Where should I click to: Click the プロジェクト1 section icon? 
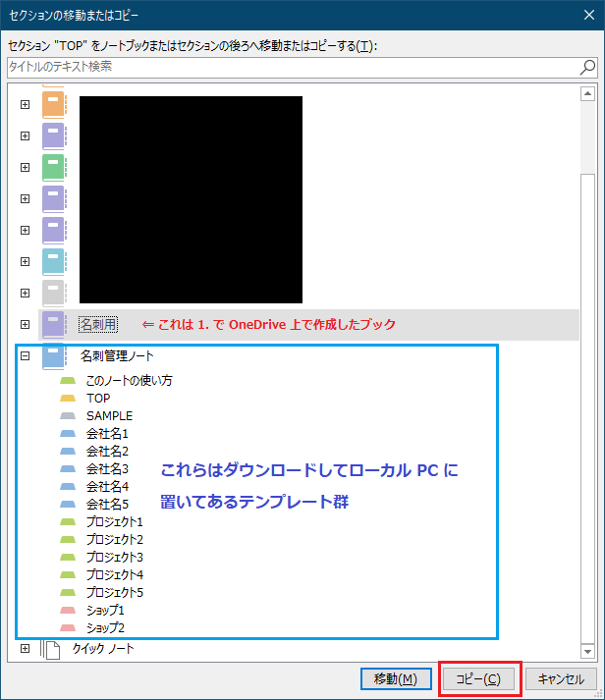click(x=68, y=522)
